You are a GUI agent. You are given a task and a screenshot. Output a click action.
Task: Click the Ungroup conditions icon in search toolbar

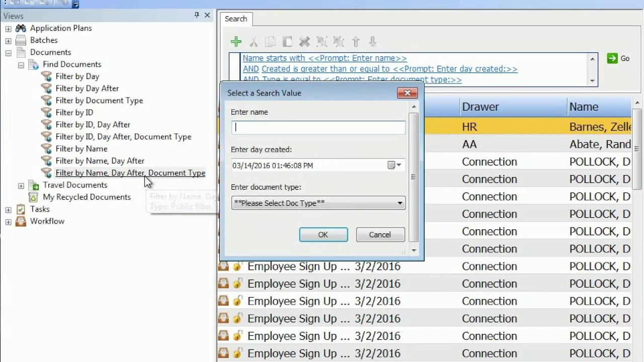(x=339, y=42)
